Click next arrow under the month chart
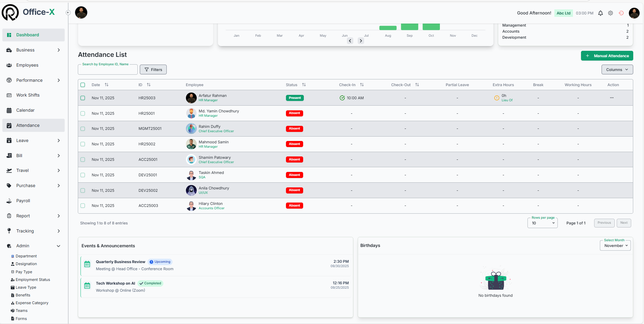 tap(361, 41)
